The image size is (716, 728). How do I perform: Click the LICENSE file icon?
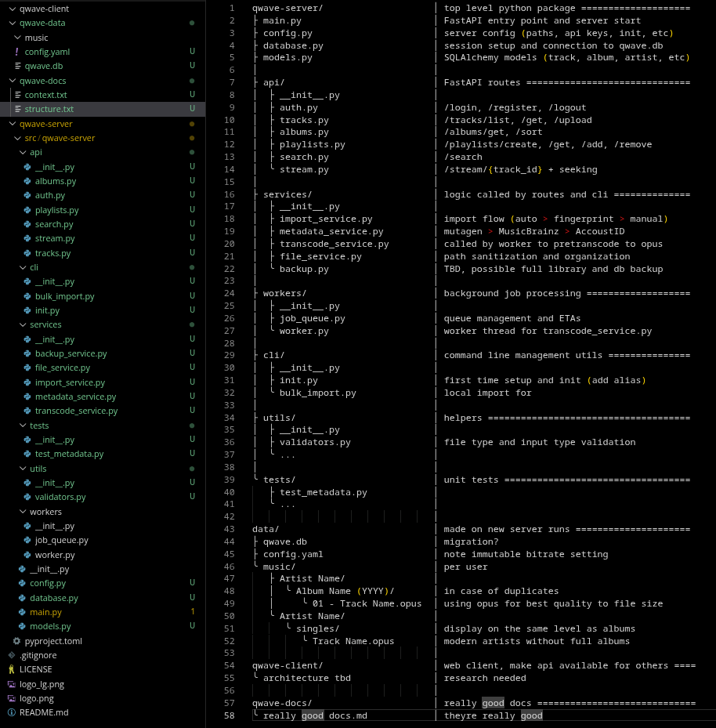11,669
